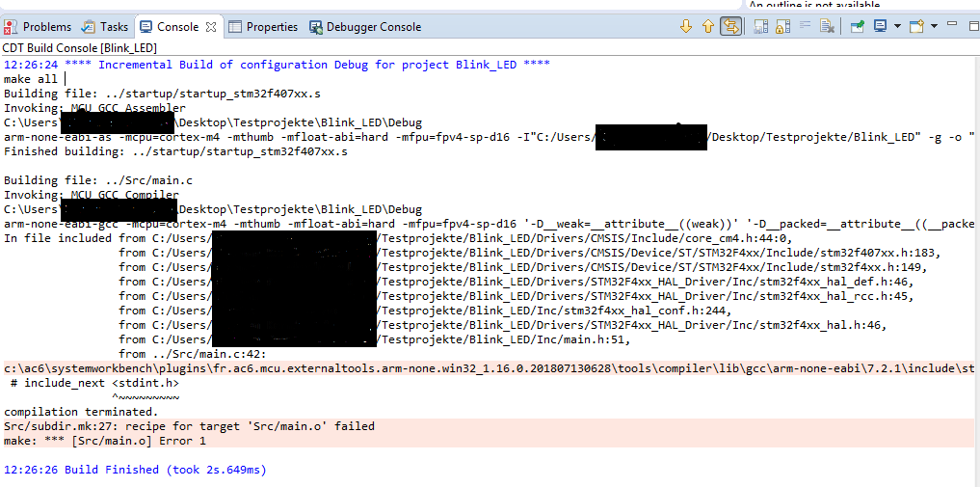The image size is (980, 487).
Task: Click the Display Selected Console monitor icon
Action: [881, 26]
